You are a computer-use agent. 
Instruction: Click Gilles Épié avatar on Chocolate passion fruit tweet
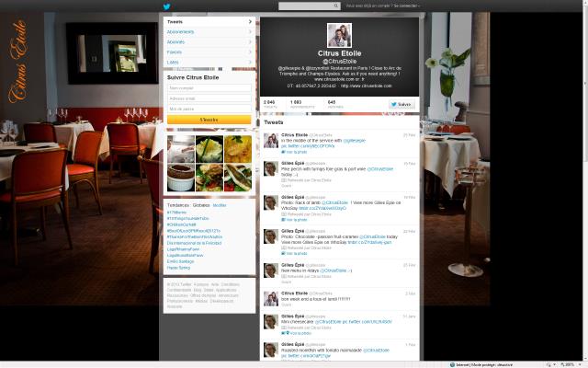pos(271,236)
